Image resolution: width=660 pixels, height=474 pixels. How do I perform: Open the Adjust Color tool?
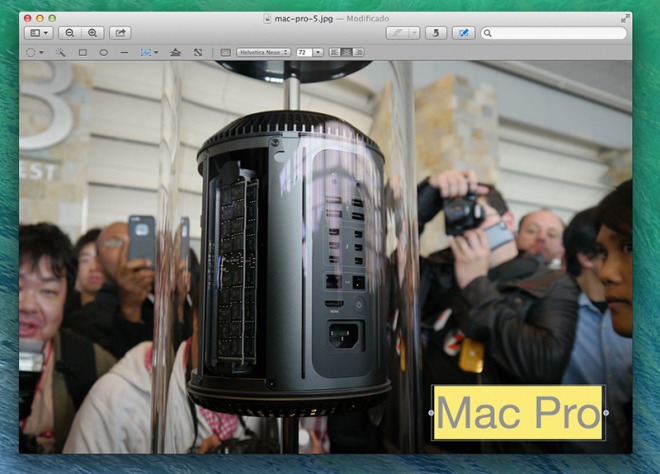pyautogui.click(x=175, y=52)
